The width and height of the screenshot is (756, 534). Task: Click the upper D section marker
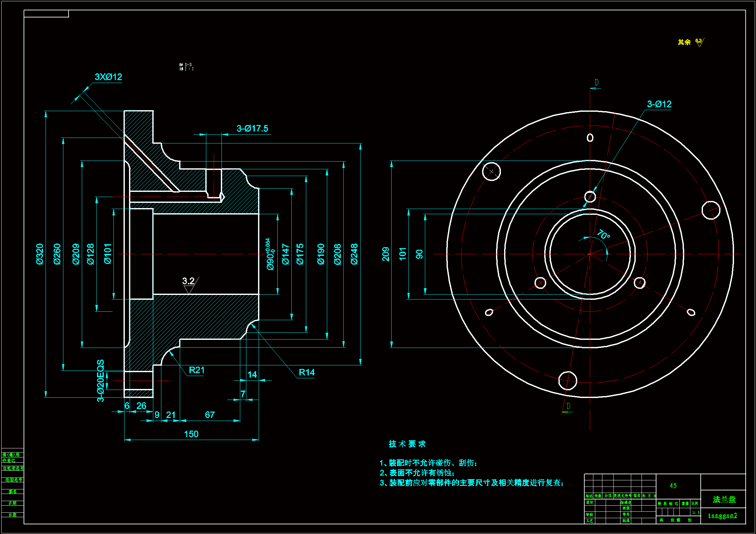click(x=596, y=83)
